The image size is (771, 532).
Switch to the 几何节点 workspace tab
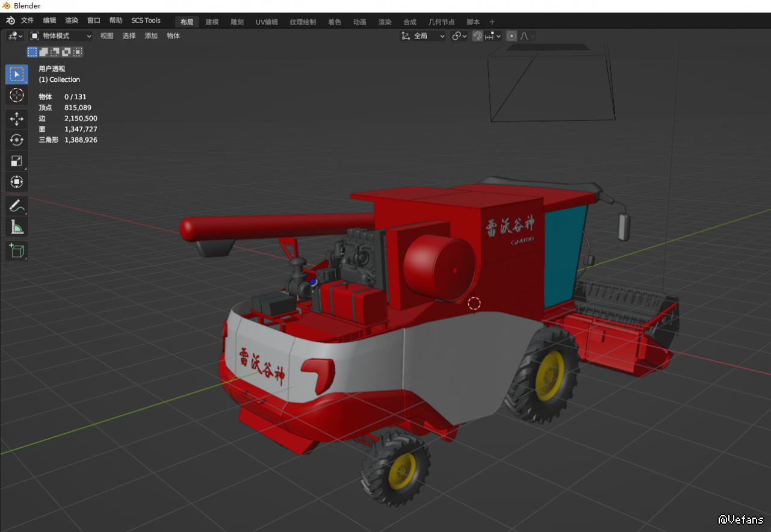click(x=442, y=22)
